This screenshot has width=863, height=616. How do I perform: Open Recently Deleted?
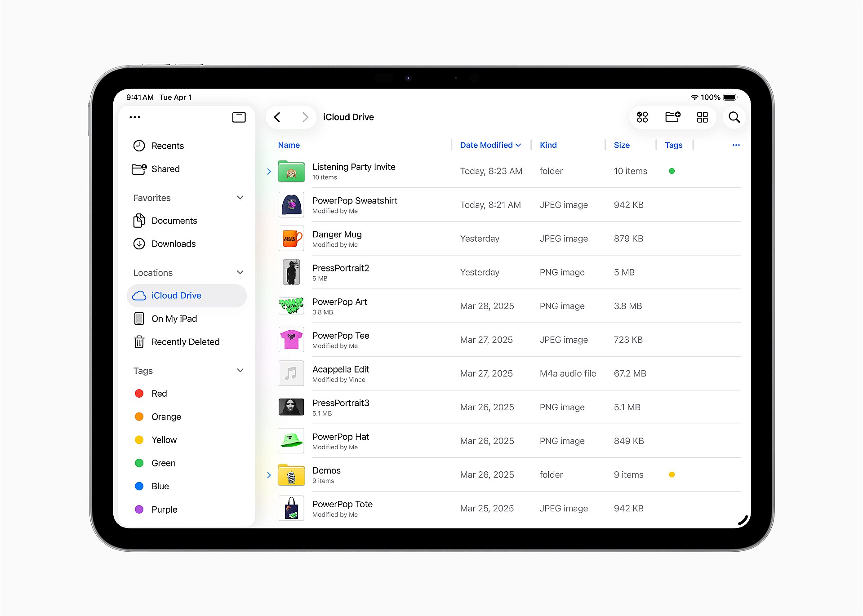(x=187, y=342)
